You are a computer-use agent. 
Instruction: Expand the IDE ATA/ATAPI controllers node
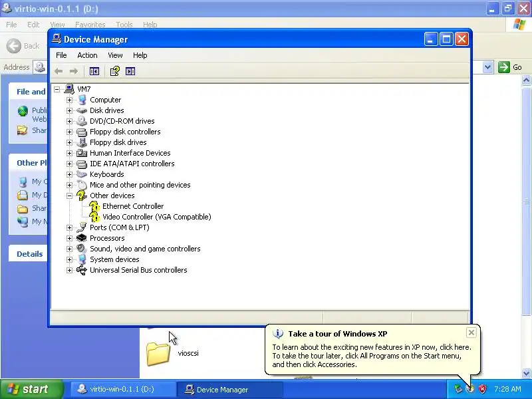[70, 164]
